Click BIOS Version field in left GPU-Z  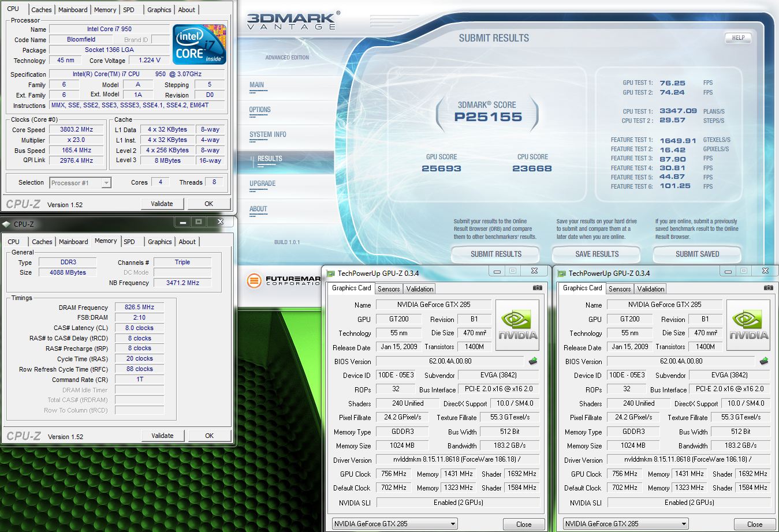coord(450,361)
